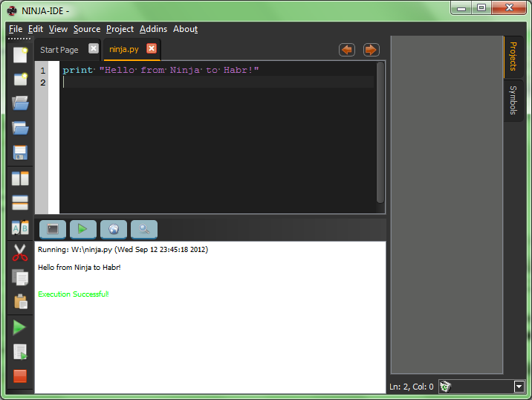Show the console with the terminal icon button
The height and width of the screenshot is (400, 532).
tap(53, 229)
